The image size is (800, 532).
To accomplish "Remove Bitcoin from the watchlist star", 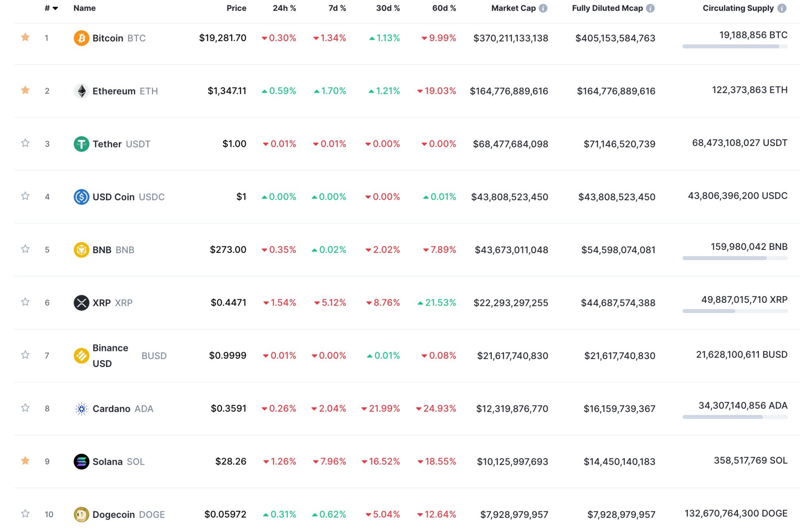I will [25, 37].
